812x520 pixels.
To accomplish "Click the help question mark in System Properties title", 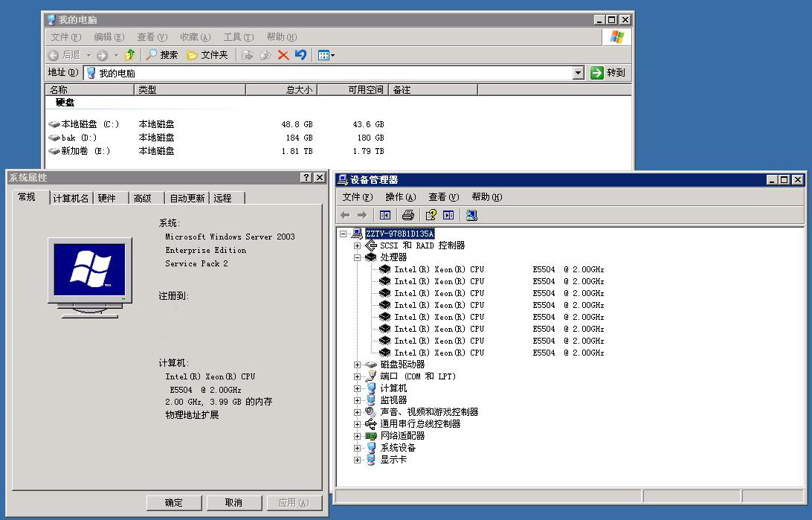I will [x=306, y=178].
